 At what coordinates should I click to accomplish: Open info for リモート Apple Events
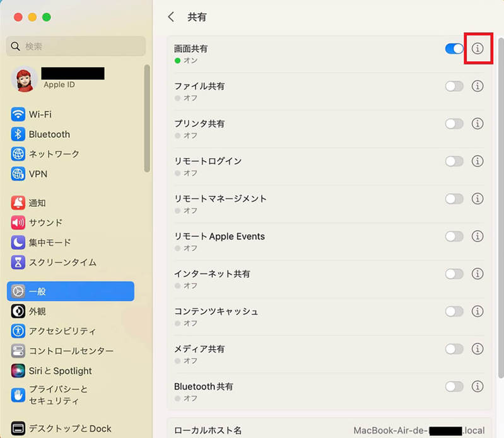pyautogui.click(x=478, y=236)
